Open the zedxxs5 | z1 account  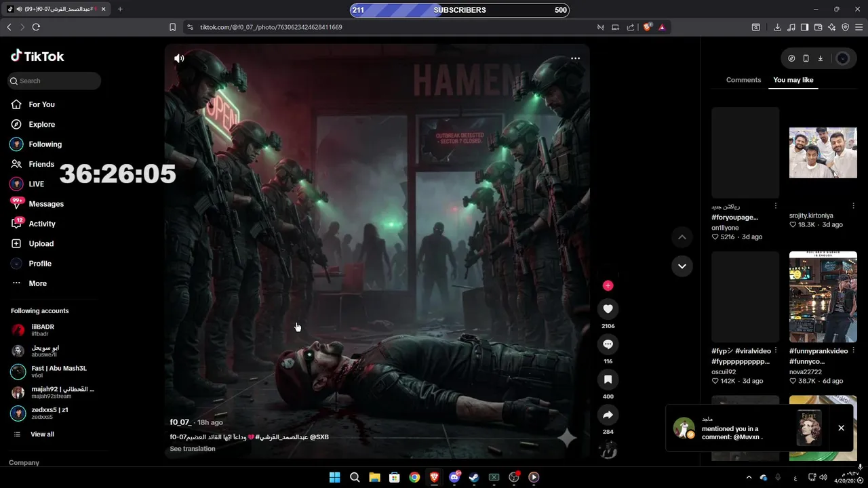40,413
